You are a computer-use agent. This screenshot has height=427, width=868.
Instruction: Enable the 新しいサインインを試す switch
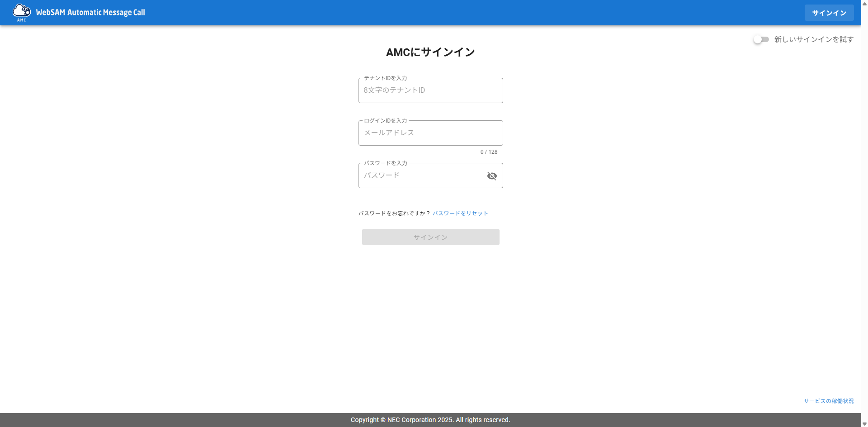point(761,40)
